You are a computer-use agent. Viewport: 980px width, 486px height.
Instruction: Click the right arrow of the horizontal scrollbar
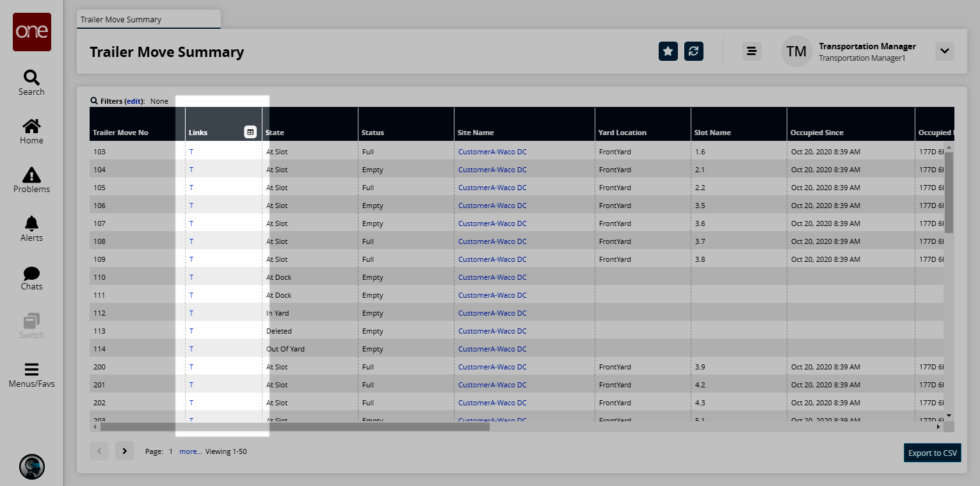click(x=939, y=426)
